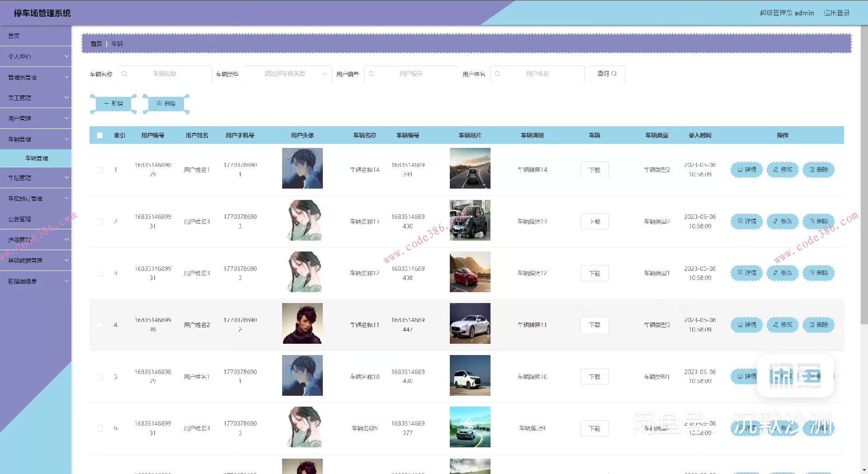Tick the select-all checkbox in table header
The width and height of the screenshot is (868, 474).
pos(100,135)
